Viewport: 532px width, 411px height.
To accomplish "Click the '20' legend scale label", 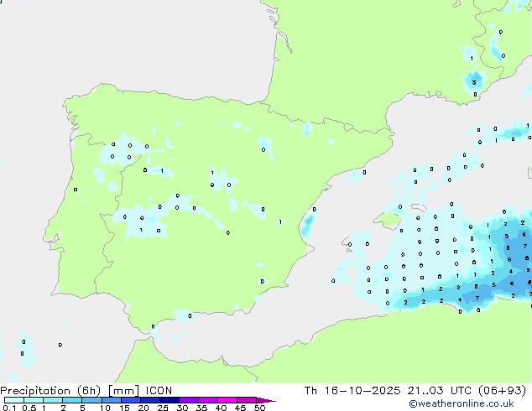I will (x=143, y=408).
